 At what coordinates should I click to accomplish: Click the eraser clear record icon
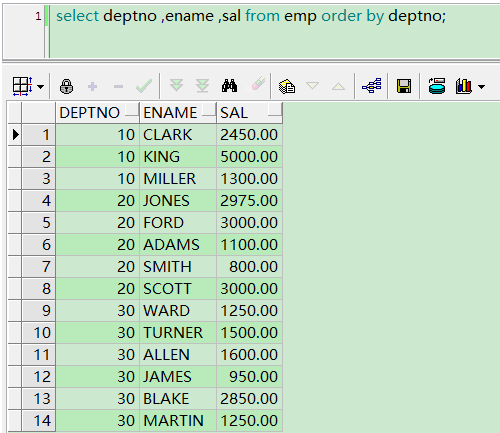[257, 83]
